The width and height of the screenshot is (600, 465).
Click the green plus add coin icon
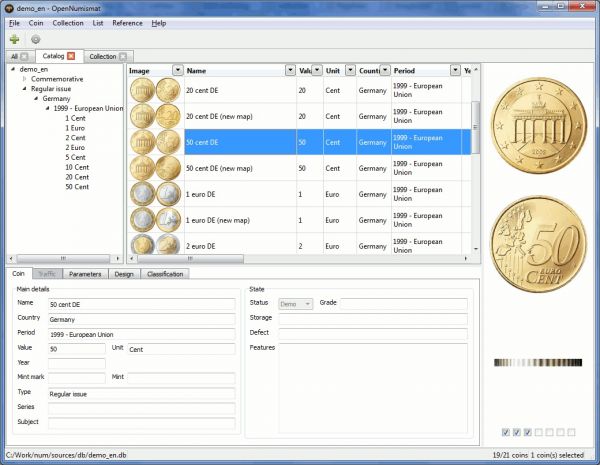click(14, 39)
